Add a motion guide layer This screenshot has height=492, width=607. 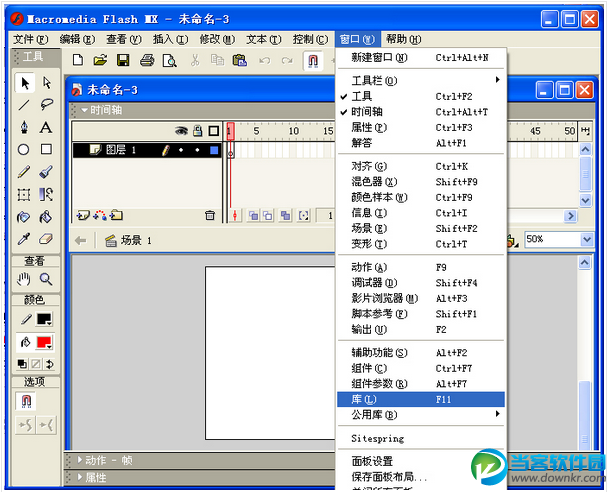(100, 215)
